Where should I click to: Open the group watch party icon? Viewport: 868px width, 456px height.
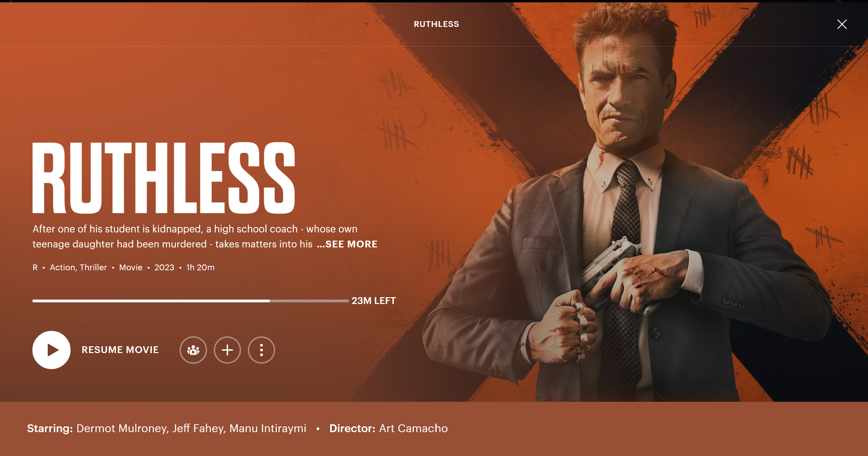coord(193,350)
